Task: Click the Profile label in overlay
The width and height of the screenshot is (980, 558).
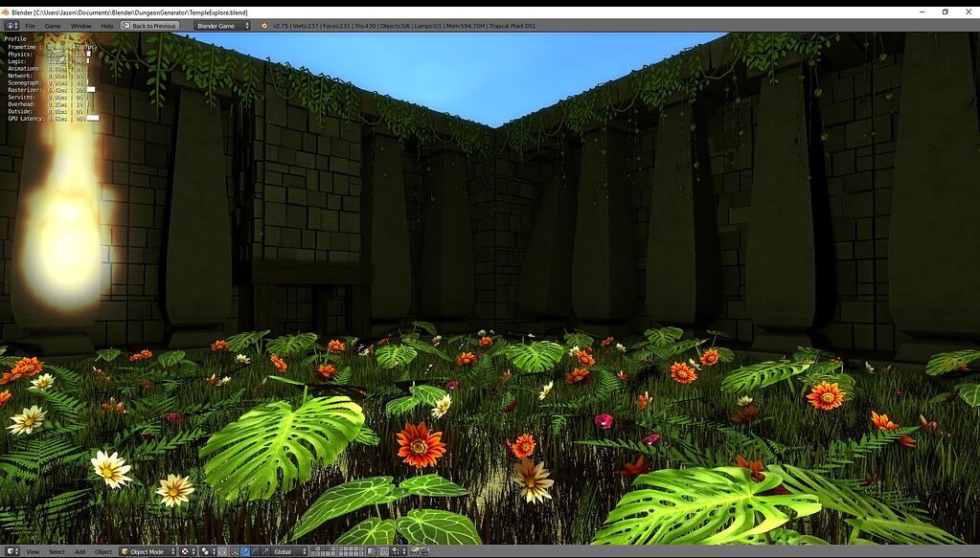Action: point(15,38)
